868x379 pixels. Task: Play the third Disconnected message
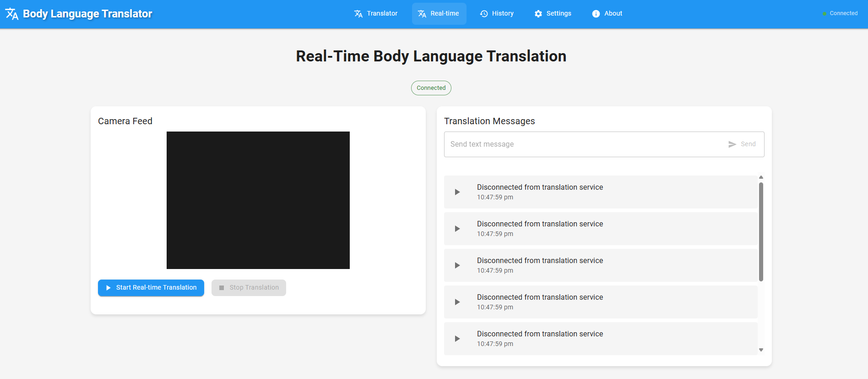(457, 265)
